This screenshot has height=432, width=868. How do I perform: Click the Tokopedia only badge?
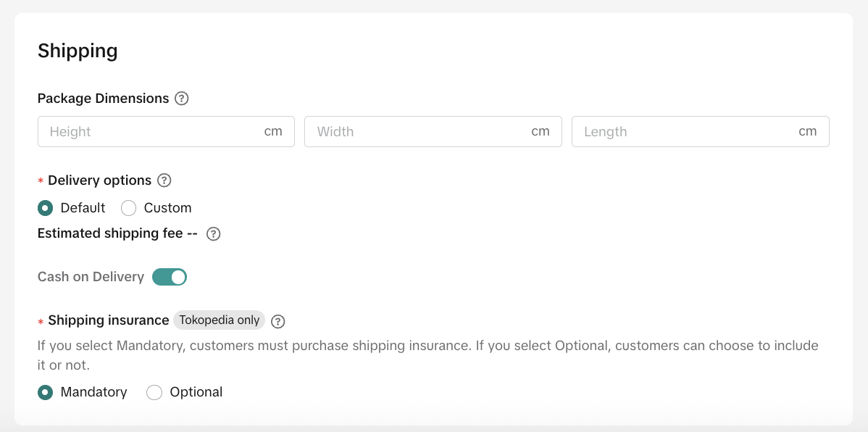click(219, 320)
